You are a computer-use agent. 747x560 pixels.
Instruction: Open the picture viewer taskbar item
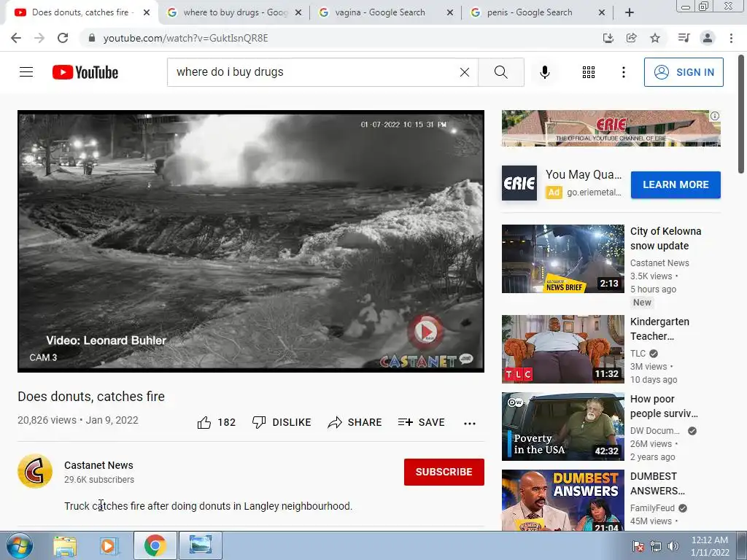[x=200, y=545]
